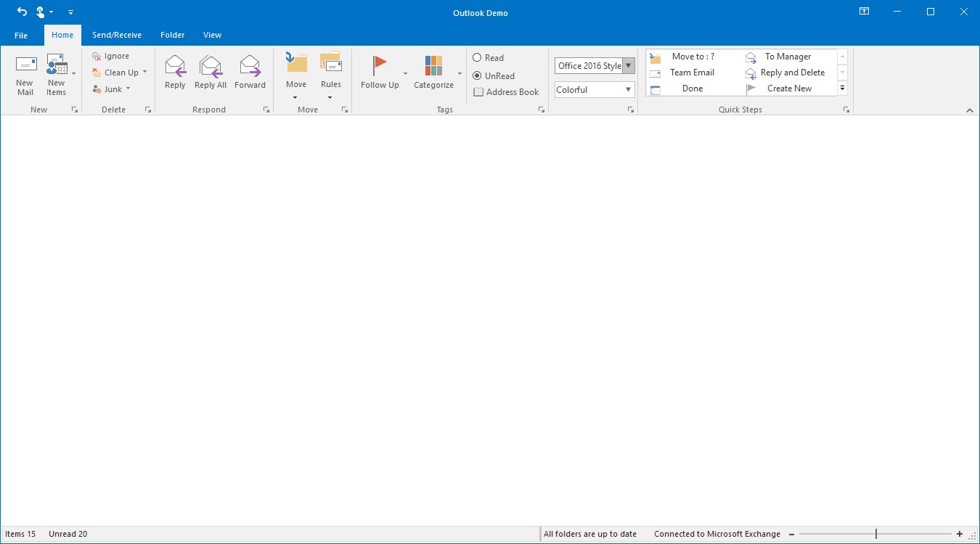
Task: Select To Manager quick step
Action: coord(788,57)
